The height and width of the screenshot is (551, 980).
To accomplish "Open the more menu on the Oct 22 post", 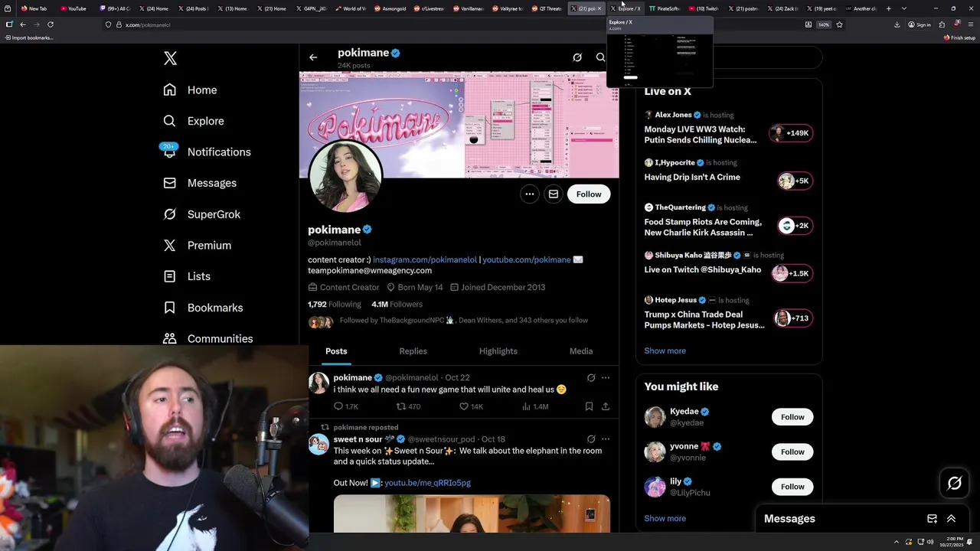I will (x=606, y=377).
